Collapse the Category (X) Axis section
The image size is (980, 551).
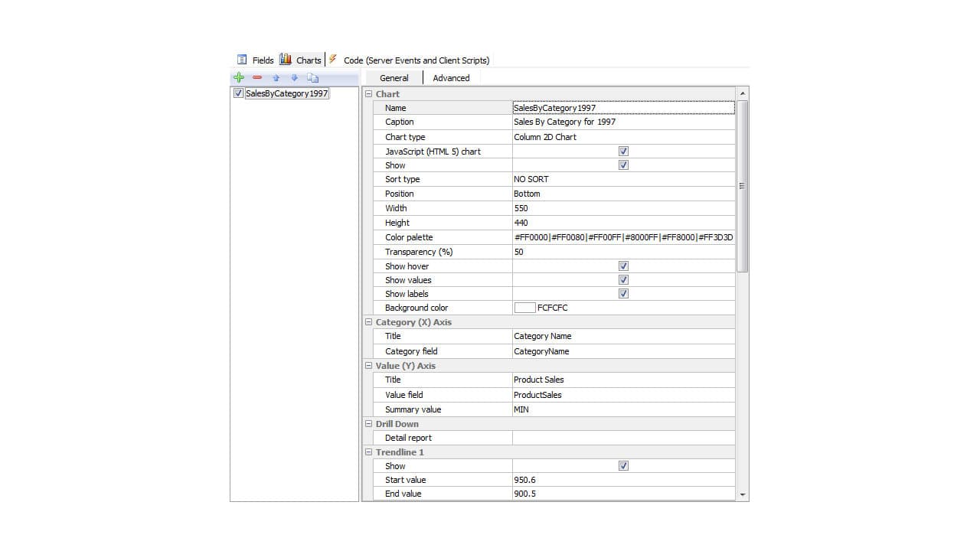coord(368,322)
